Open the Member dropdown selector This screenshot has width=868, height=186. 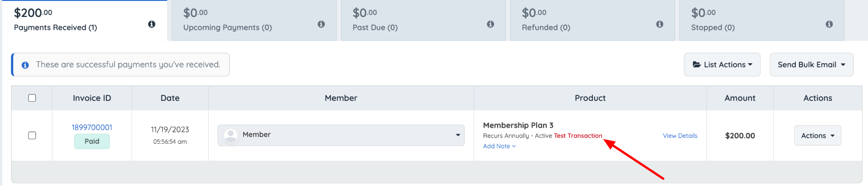[x=341, y=135]
